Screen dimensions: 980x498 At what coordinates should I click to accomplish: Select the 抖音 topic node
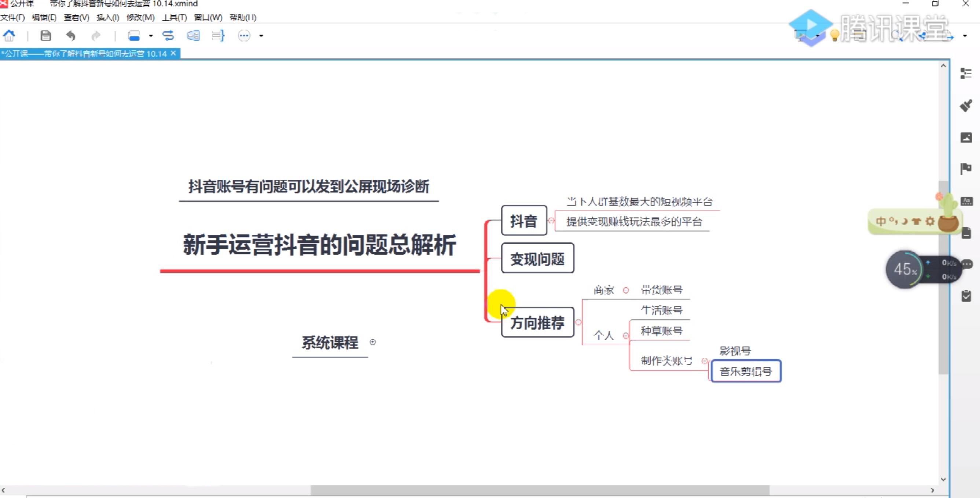[524, 221]
